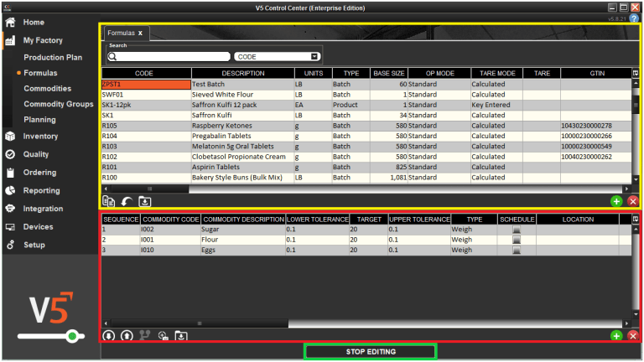Select Home in the sidebar
This screenshot has height=362, width=644.
click(34, 22)
